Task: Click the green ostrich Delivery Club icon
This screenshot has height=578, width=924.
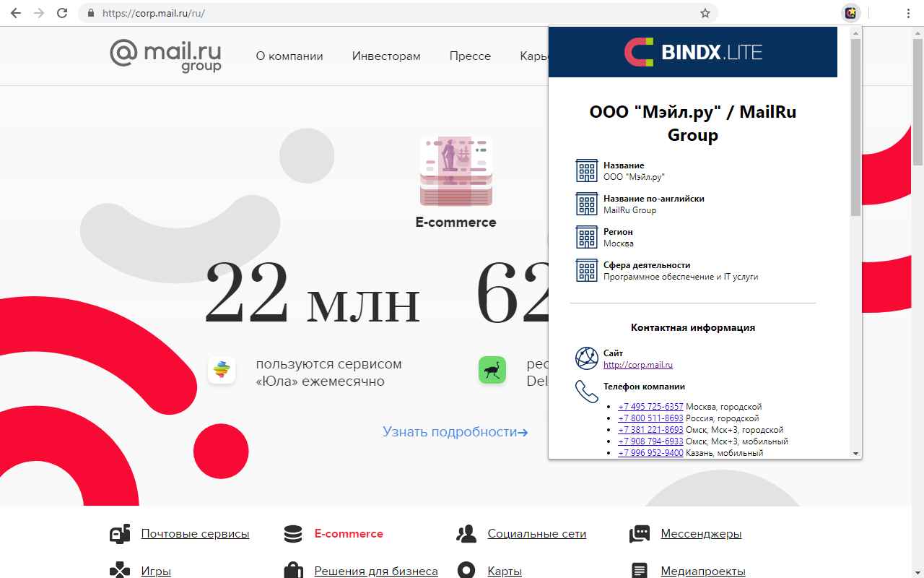Action: [x=492, y=370]
